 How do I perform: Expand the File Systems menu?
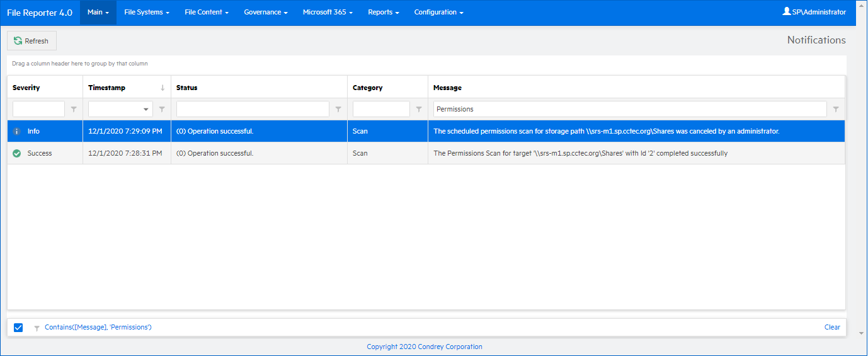147,13
